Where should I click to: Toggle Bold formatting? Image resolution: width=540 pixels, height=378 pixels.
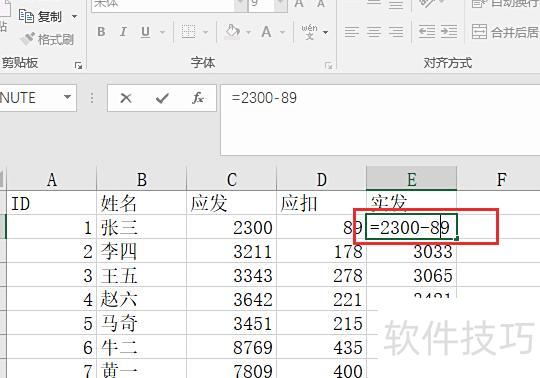(x=101, y=32)
